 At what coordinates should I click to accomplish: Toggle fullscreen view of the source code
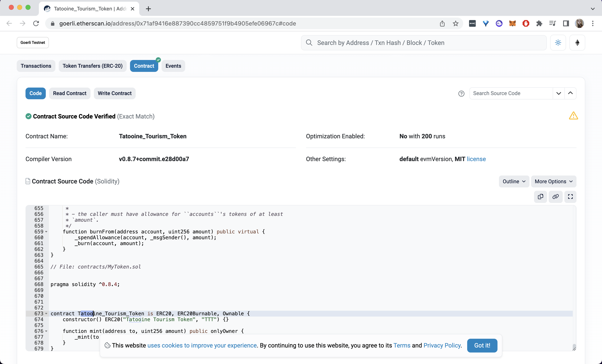click(570, 197)
